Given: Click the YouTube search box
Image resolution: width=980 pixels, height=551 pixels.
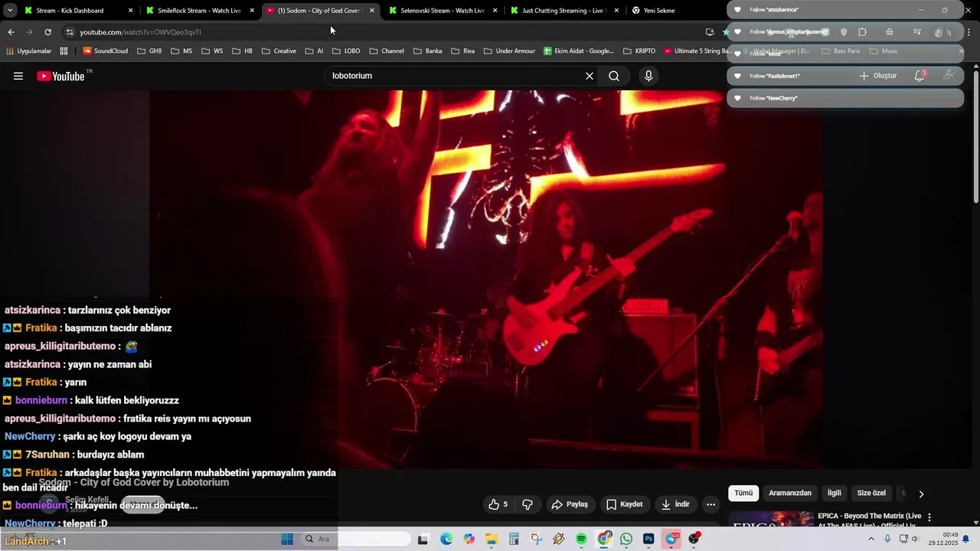Looking at the screenshot, I should point(456,76).
